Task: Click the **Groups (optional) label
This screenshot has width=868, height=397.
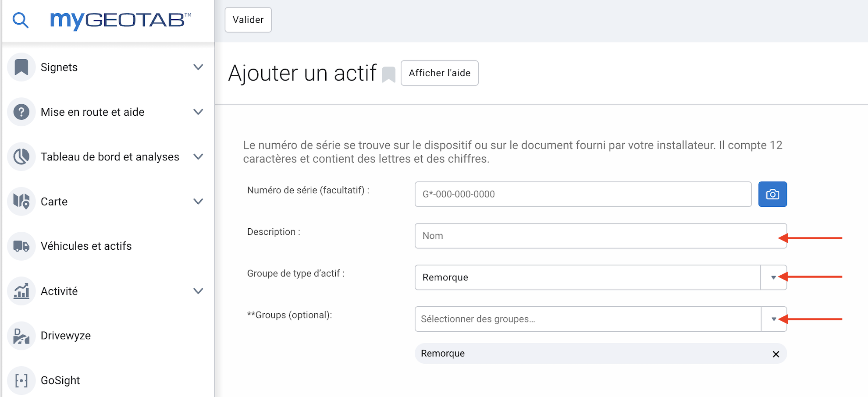Action: pos(289,315)
